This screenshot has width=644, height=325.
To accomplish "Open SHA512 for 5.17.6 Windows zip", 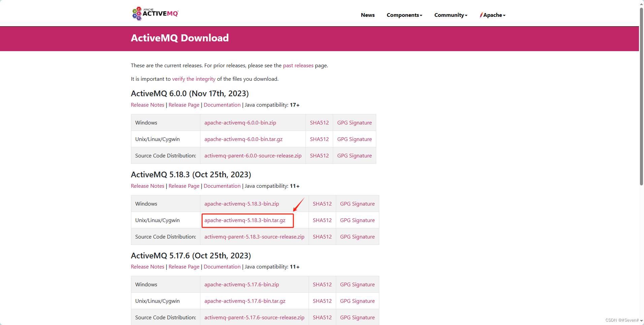I will tap(322, 285).
